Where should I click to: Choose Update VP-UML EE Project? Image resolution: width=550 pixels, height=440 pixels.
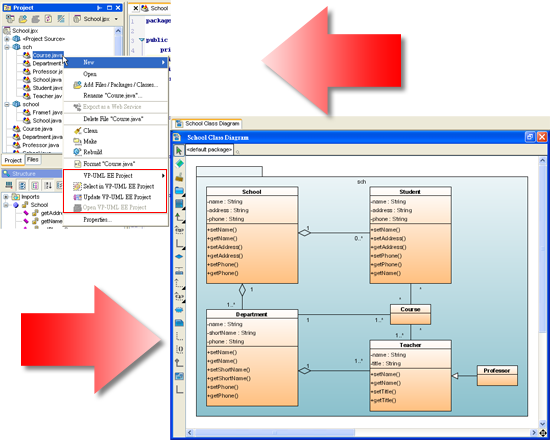tap(115, 197)
